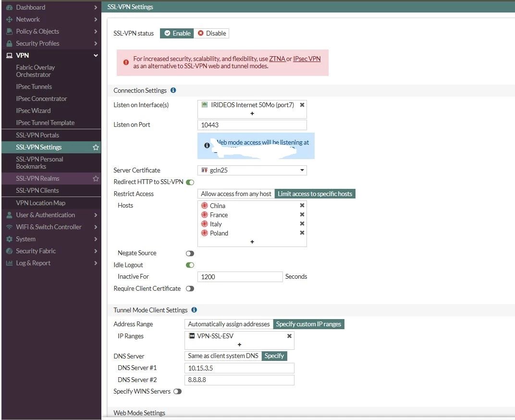Remove VPN-SSL-ESV from IP Ranges
515x420 pixels.
[289, 336]
